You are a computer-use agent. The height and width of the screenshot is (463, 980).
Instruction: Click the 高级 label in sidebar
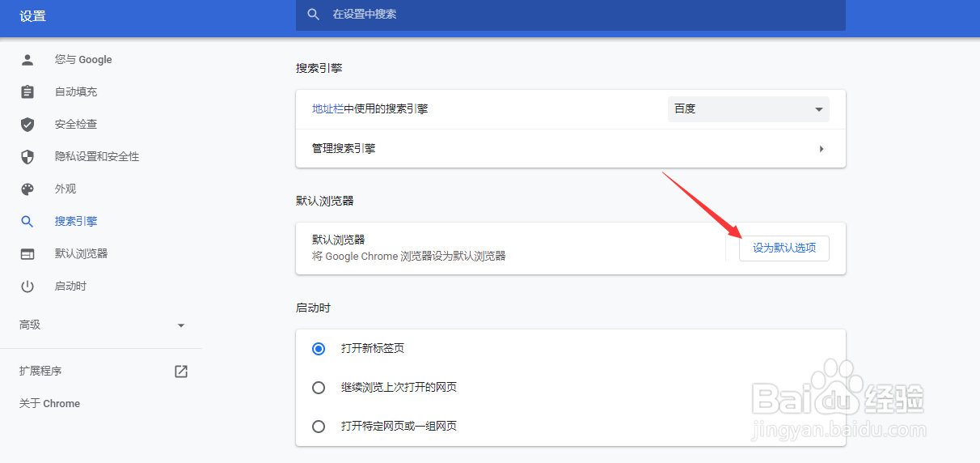[x=30, y=325]
